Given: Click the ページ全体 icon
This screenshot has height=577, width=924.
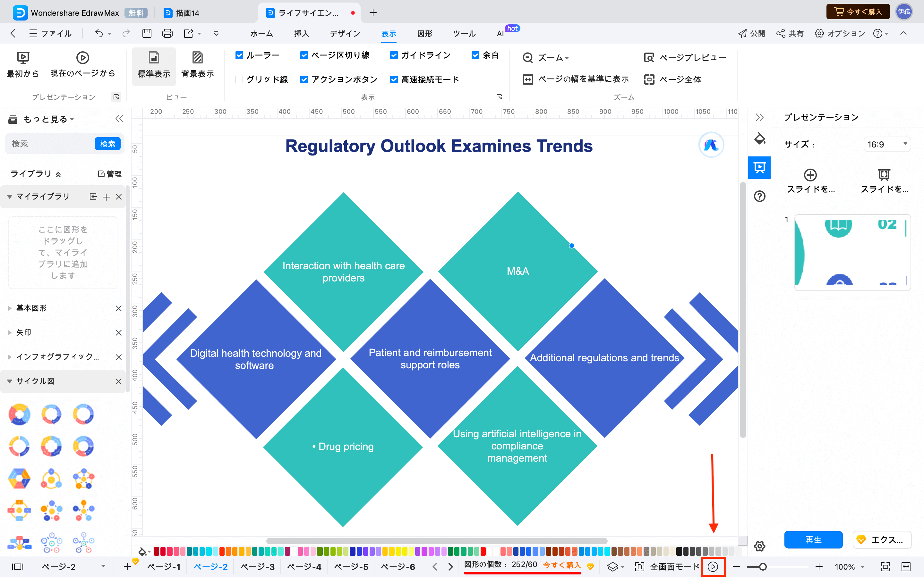Looking at the screenshot, I should point(648,79).
